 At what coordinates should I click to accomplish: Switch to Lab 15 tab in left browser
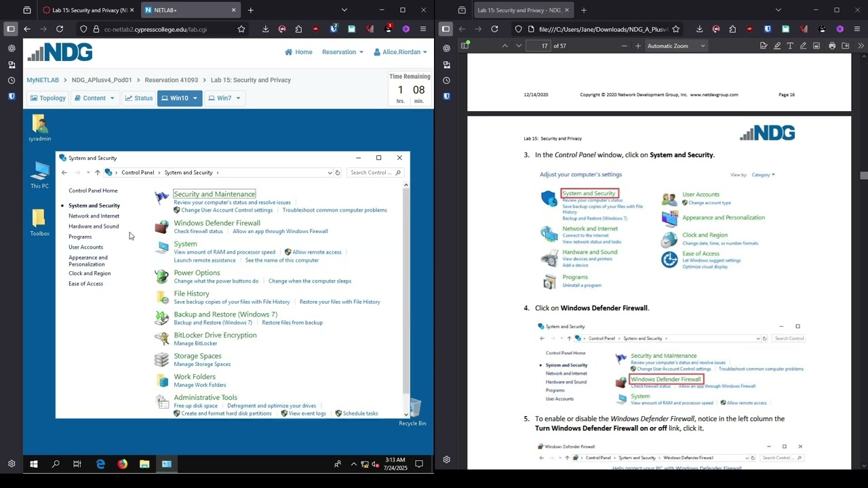[88, 10]
